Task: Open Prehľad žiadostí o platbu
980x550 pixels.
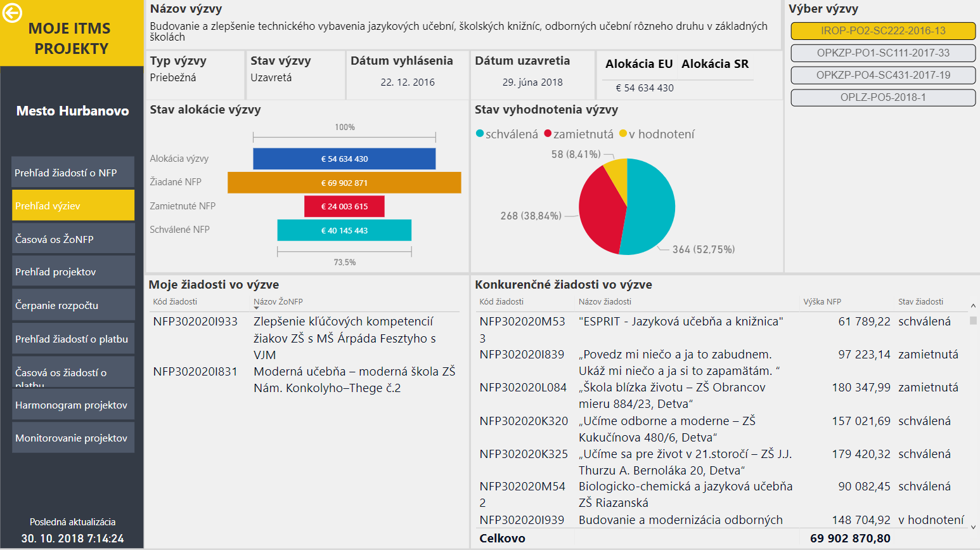Action: click(73, 339)
